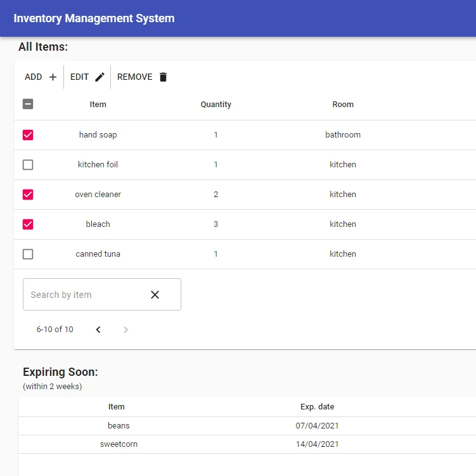This screenshot has width=476, height=476.
Task: Focus the Search by item field
Action: click(102, 295)
